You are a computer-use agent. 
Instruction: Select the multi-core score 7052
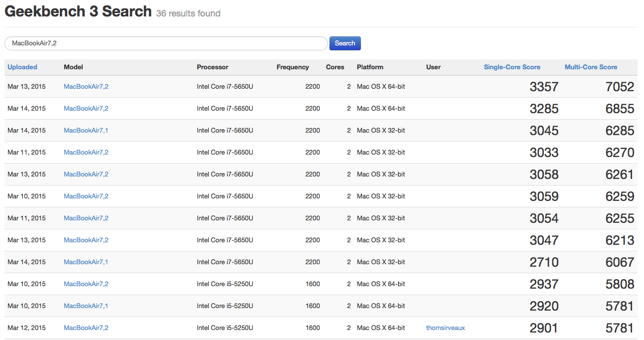click(x=620, y=87)
